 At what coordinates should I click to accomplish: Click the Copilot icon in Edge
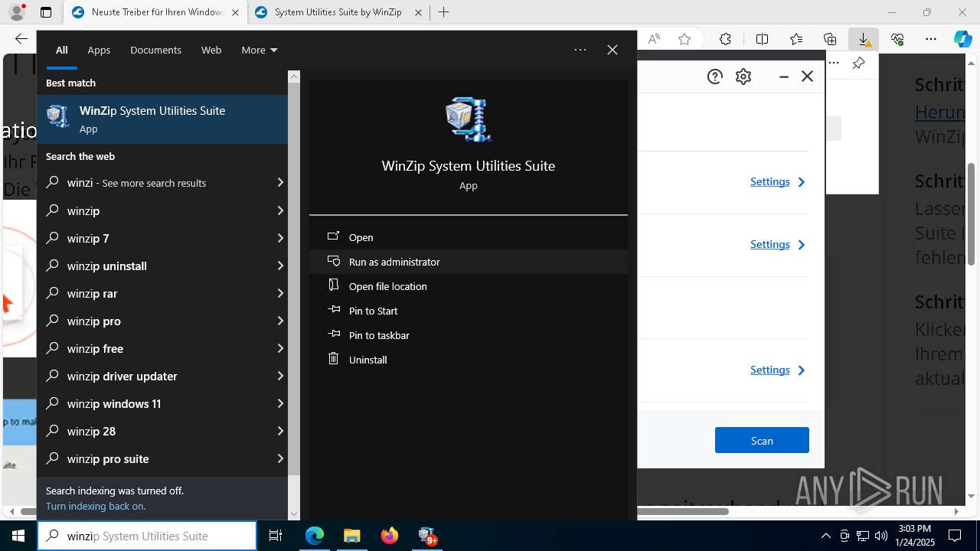pos(962,39)
